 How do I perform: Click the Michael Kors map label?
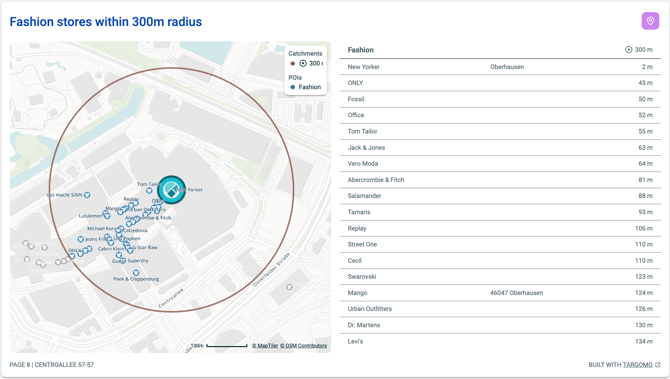click(x=101, y=229)
